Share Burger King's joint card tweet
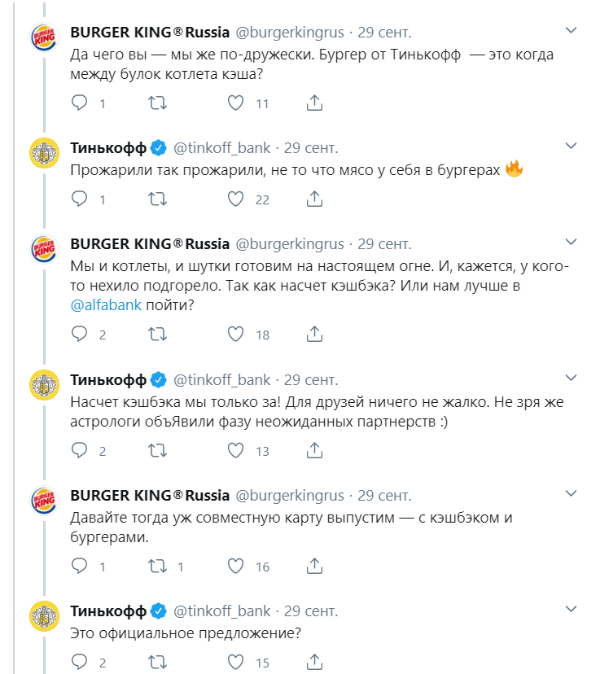Viewport: 600px width, 674px height. [313, 566]
